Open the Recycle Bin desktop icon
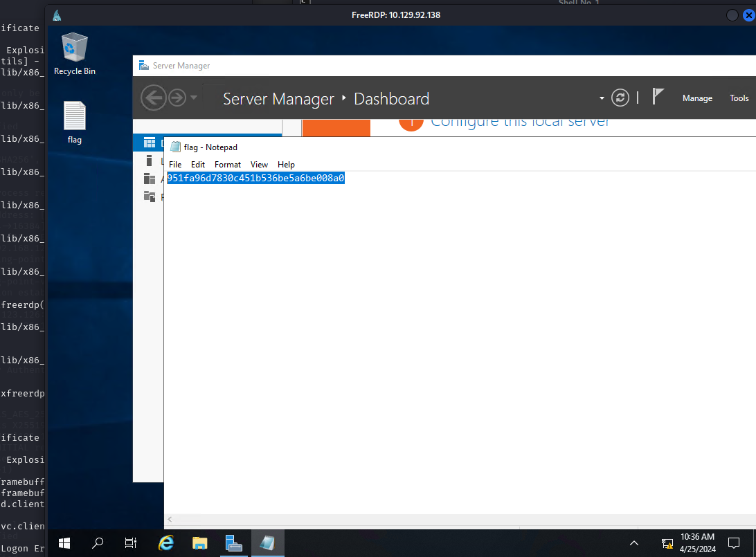Viewport: 756px width, 557px height. pyautogui.click(x=74, y=54)
